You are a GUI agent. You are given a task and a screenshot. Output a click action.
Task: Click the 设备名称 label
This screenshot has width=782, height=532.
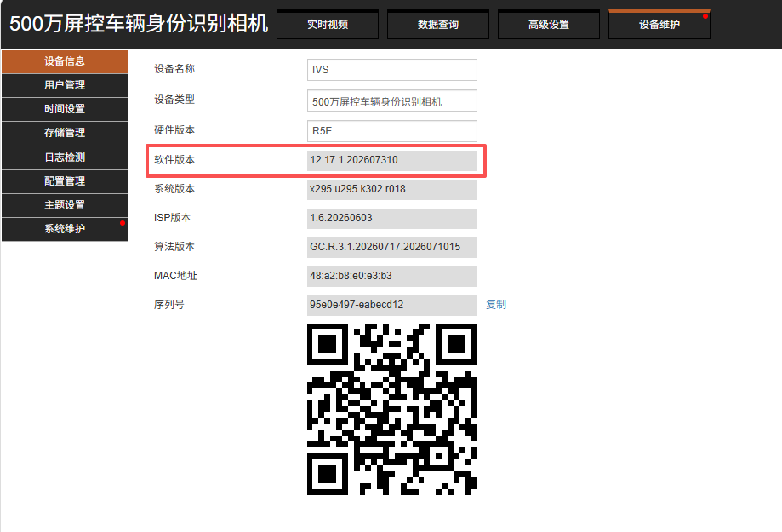(x=174, y=69)
